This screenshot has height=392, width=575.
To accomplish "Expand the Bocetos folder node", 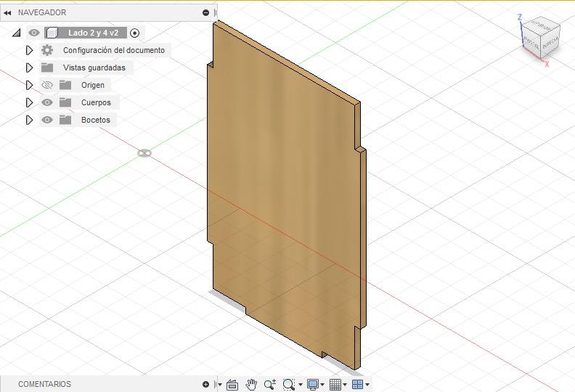I will pos(29,120).
